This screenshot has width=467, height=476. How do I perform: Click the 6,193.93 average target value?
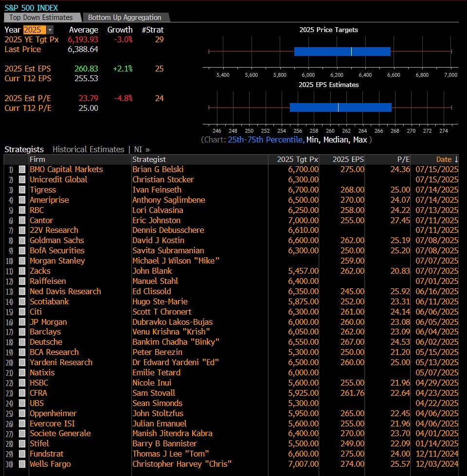(83, 40)
